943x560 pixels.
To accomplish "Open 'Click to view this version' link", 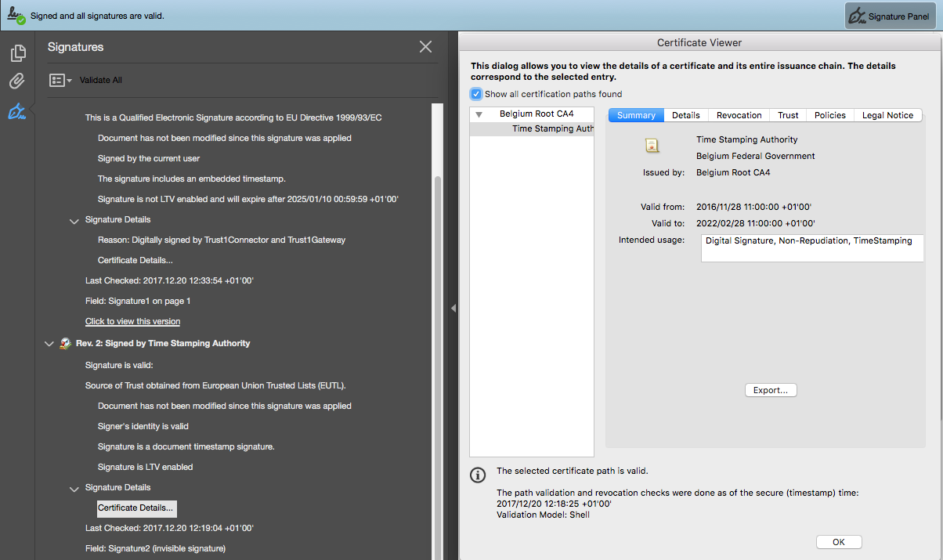I will pyautogui.click(x=132, y=321).
